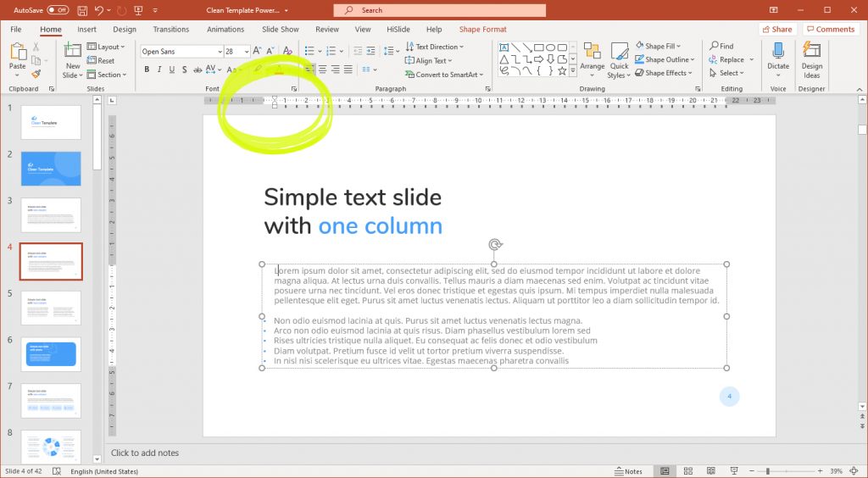Open the font name Open Sans dropdown

click(x=220, y=52)
